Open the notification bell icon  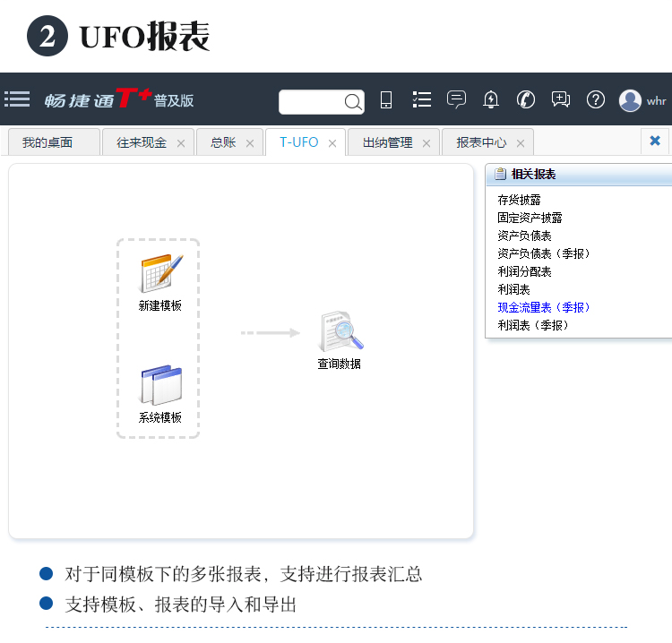(x=491, y=99)
